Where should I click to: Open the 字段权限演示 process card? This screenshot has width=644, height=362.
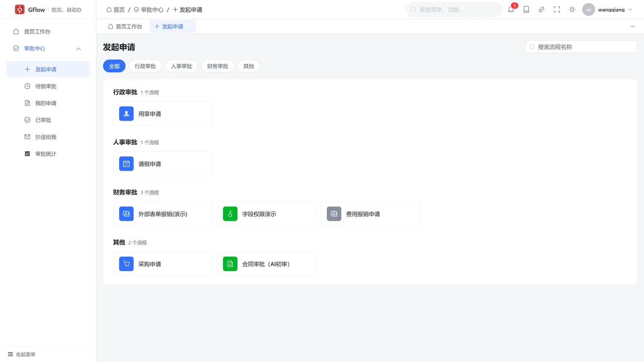tap(266, 214)
